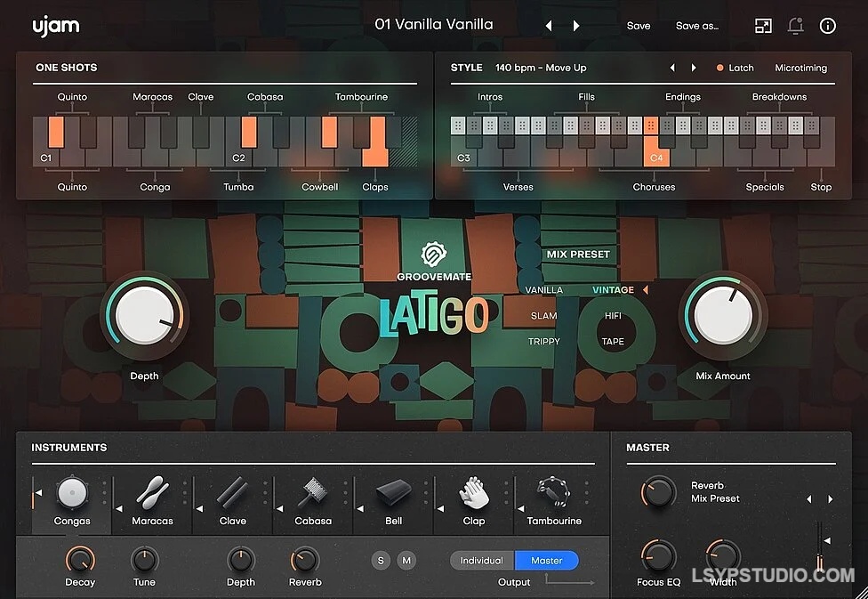This screenshot has height=599, width=868.
Task: Click the Save as button
Action: point(697,26)
